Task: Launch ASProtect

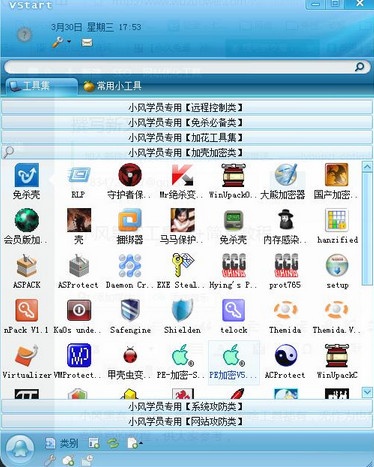Action: point(78,272)
